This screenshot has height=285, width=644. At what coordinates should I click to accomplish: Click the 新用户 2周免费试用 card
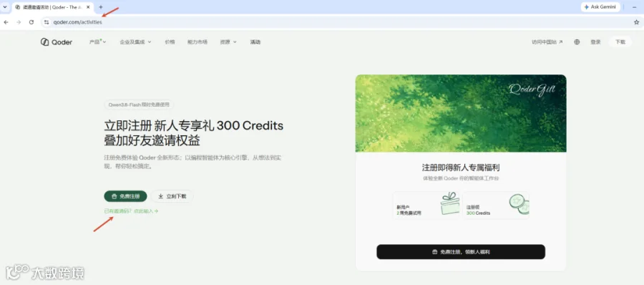426,206
